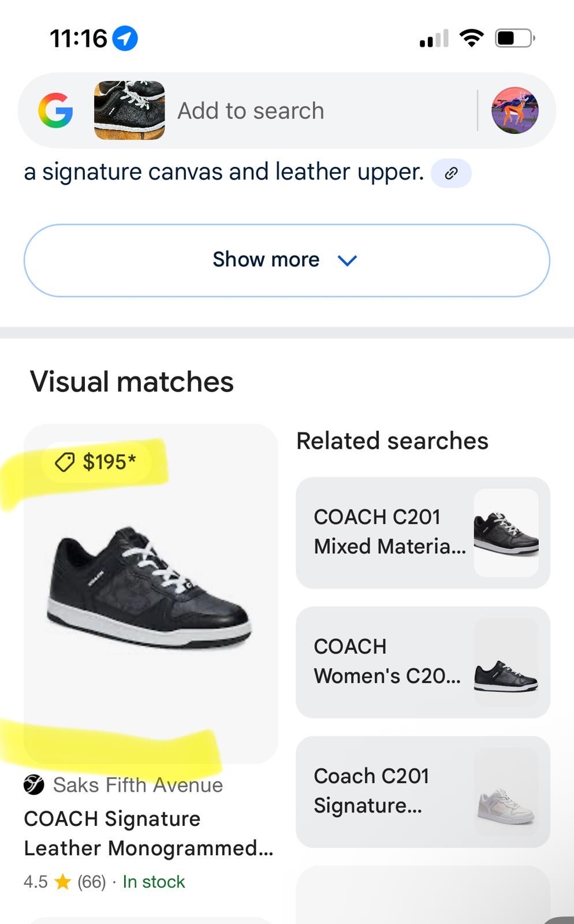
Task: Tap the location arrow status icon
Action: click(x=125, y=39)
